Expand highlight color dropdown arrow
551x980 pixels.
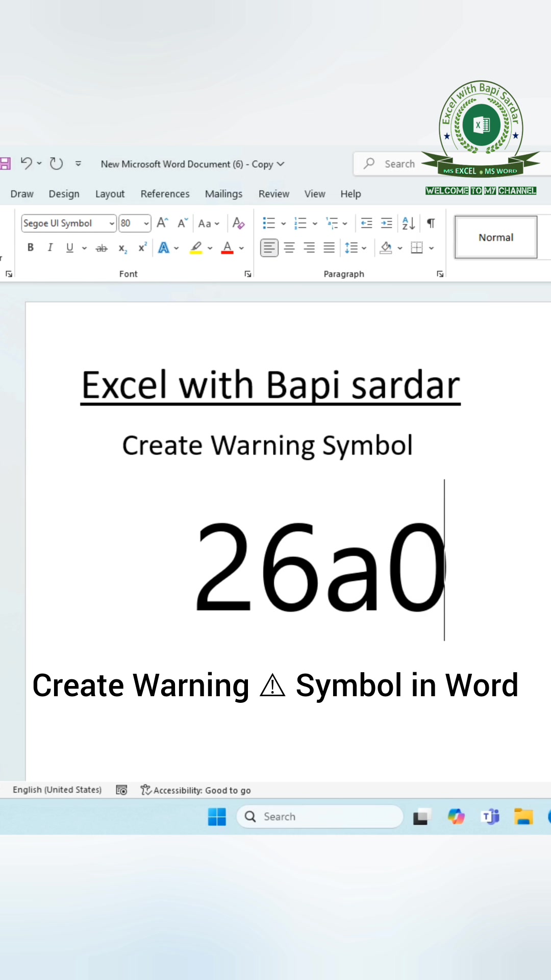pos(210,248)
